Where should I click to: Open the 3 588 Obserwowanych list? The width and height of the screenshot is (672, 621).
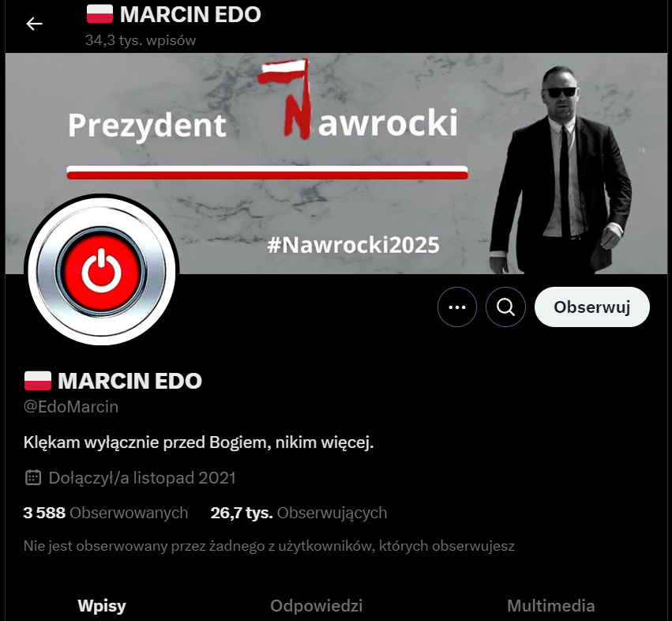tap(106, 513)
